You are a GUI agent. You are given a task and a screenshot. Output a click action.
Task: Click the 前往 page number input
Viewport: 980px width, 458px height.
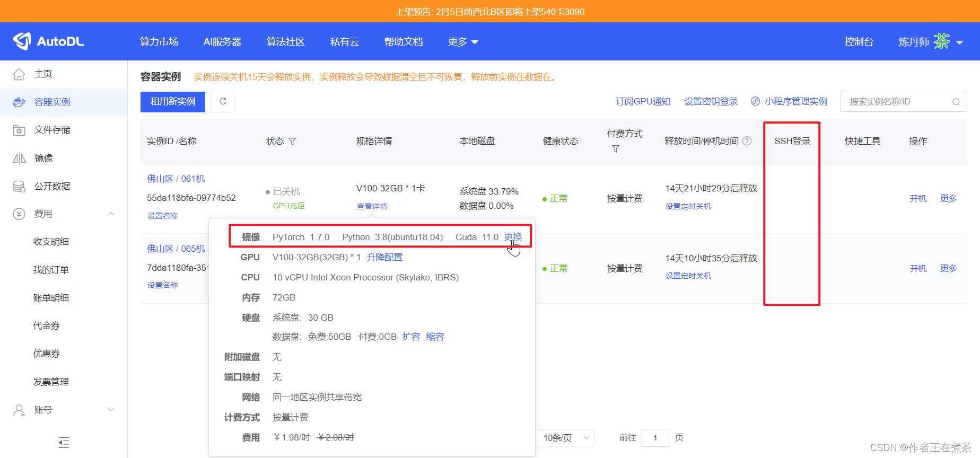[655, 438]
